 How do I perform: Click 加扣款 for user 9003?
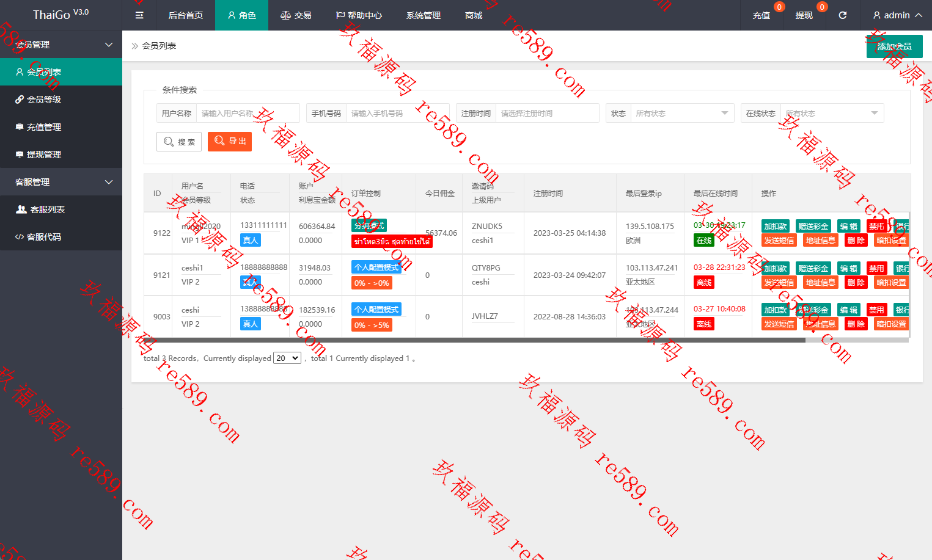coord(776,310)
